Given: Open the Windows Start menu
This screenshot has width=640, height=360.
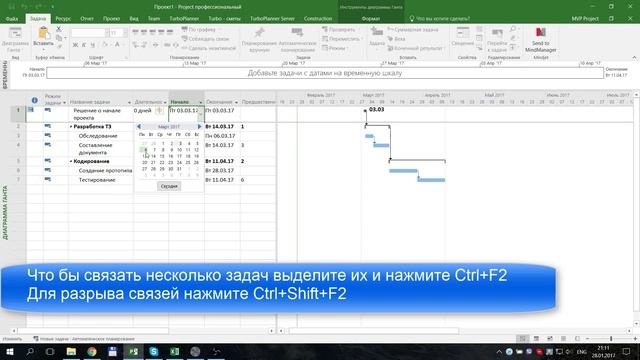Looking at the screenshot, I should pyautogui.click(x=9, y=351).
